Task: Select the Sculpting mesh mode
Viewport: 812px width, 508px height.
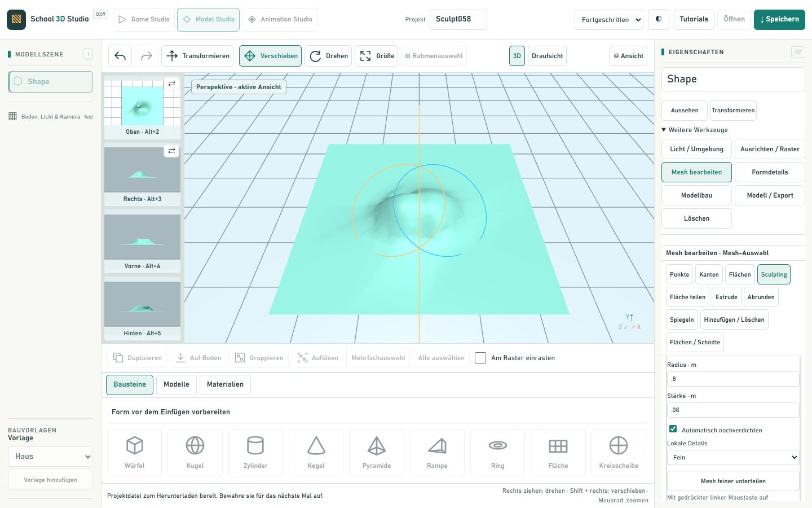Action: pyautogui.click(x=774, y=274)
